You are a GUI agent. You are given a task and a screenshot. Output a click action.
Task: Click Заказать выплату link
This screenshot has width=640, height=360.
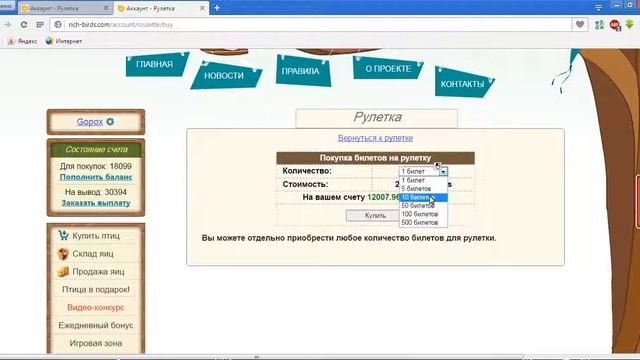(96, 203)
